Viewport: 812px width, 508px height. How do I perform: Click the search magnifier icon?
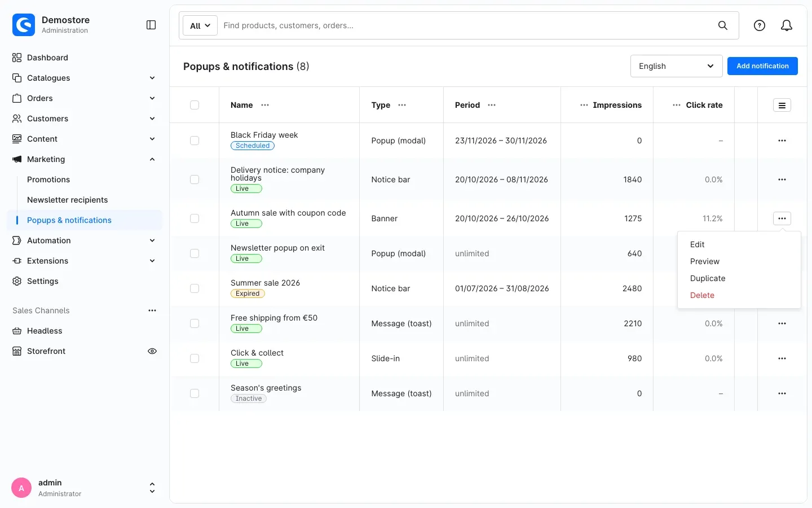point(722,25)
